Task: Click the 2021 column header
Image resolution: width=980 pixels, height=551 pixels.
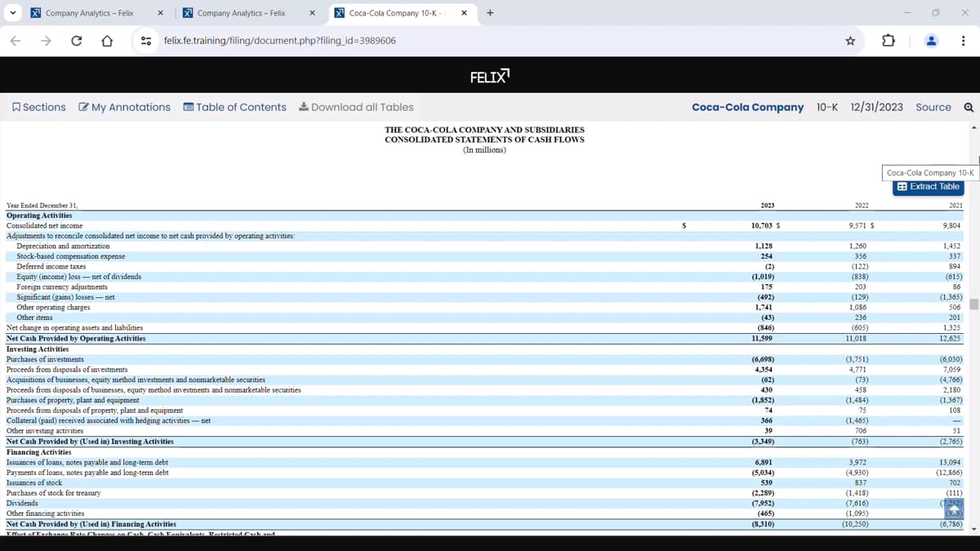Action: coord(955,206)
